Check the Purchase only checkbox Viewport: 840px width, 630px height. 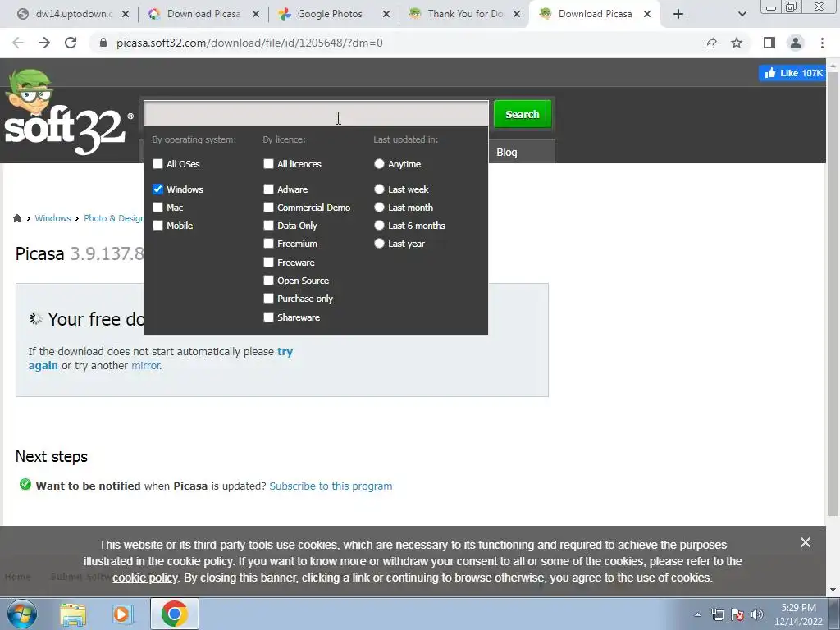(268, 299)
